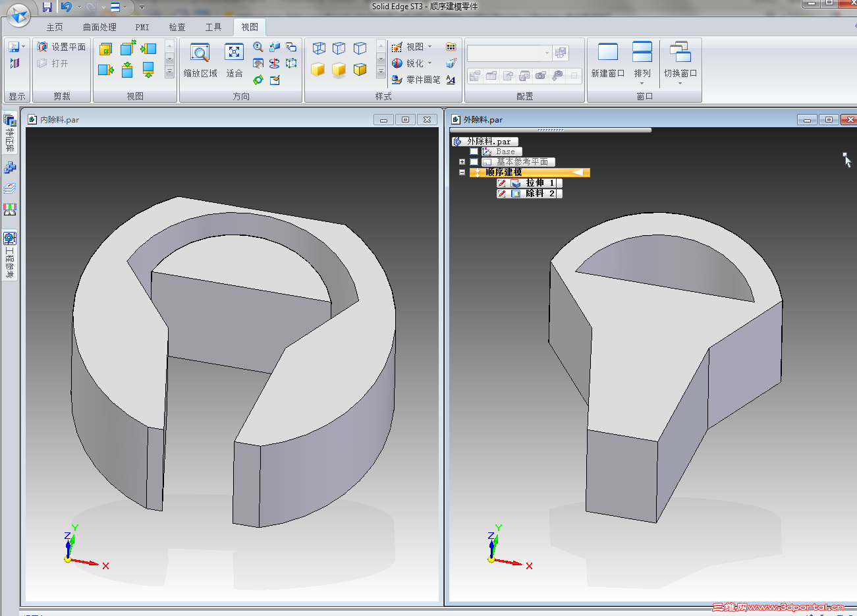Click the colour sensors icon in the left sidebar
Viewport: 857px width, 616px height.
(9, 210)
